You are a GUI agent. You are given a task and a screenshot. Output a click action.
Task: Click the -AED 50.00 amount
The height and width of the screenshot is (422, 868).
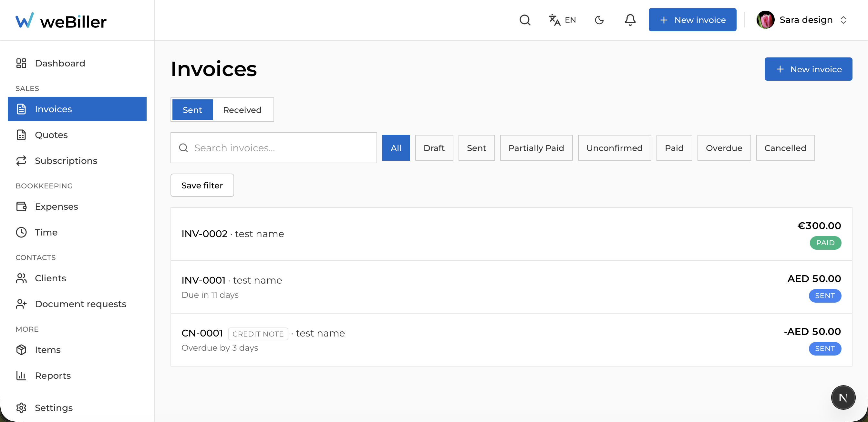[x=812, y=331]
